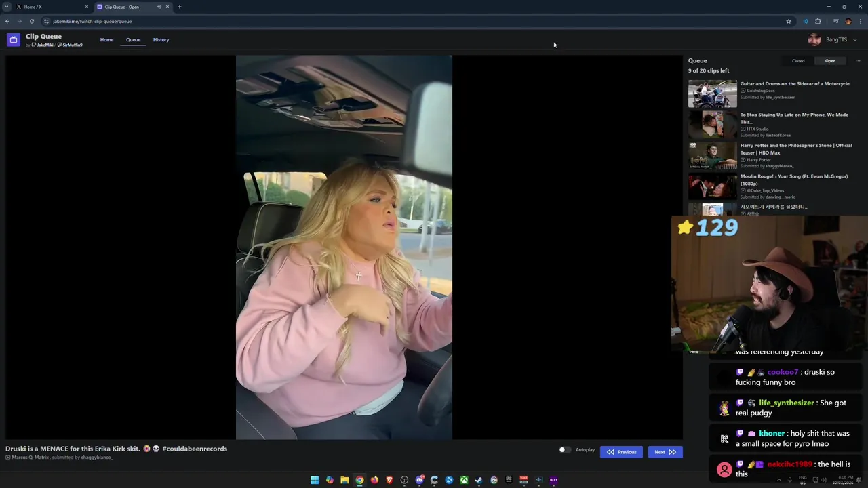
Task: Click the BangTTS user avatar
Action: [814, 40]
